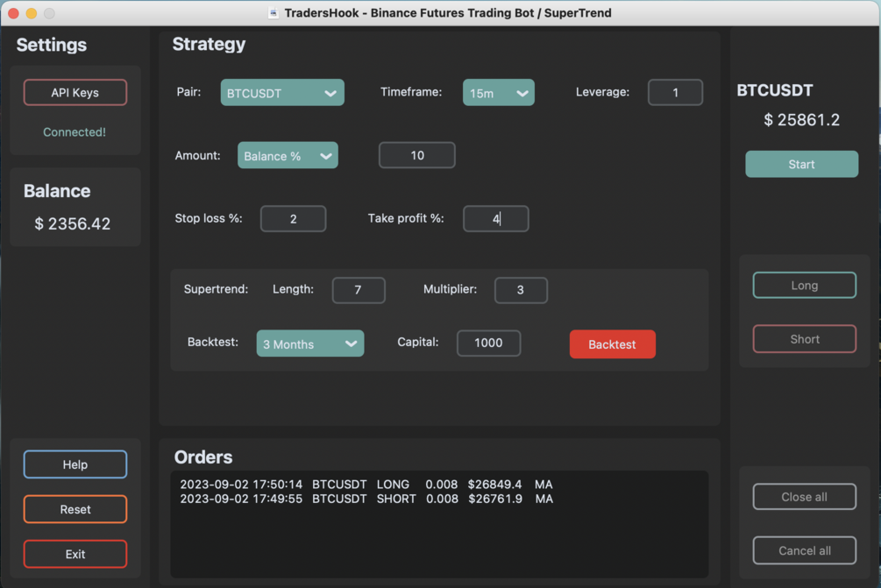
Task: Select the LONG order row at 17:50:14
Action: point(366,484)
